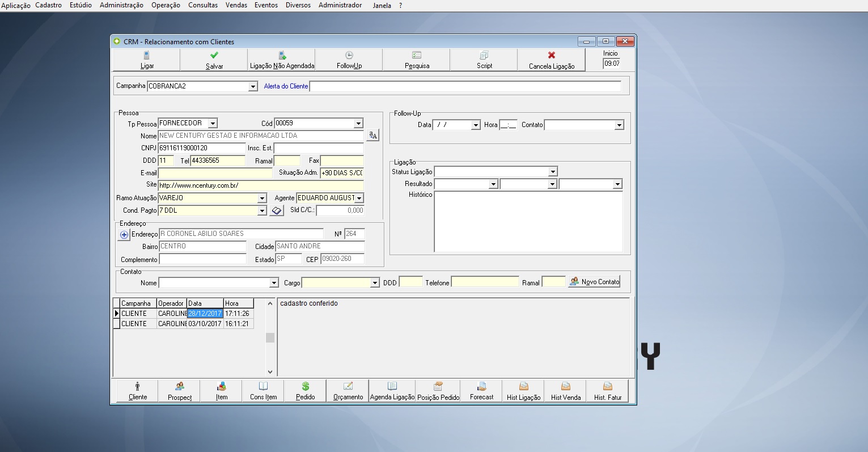Open the Follow-Up Data date dropdown
This screenshot has height=452, width=868.
point(476,125)
